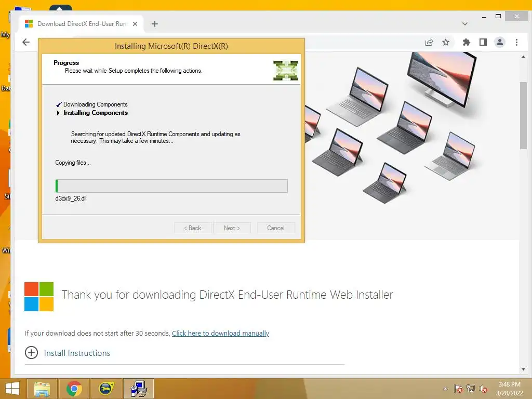
Task: Click the taskbar clock showing 3:48 PM
Action: point(509,389)
